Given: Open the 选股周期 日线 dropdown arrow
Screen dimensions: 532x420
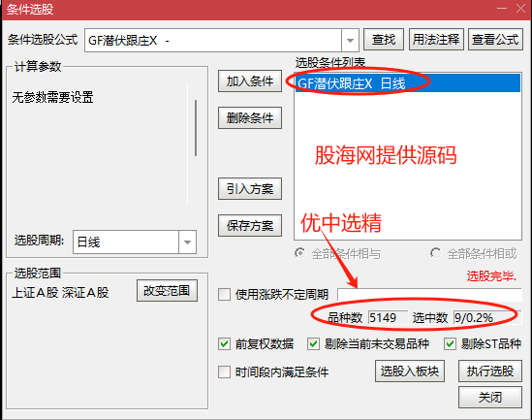Looking at the screenshot, I should [x=187, y=242].
